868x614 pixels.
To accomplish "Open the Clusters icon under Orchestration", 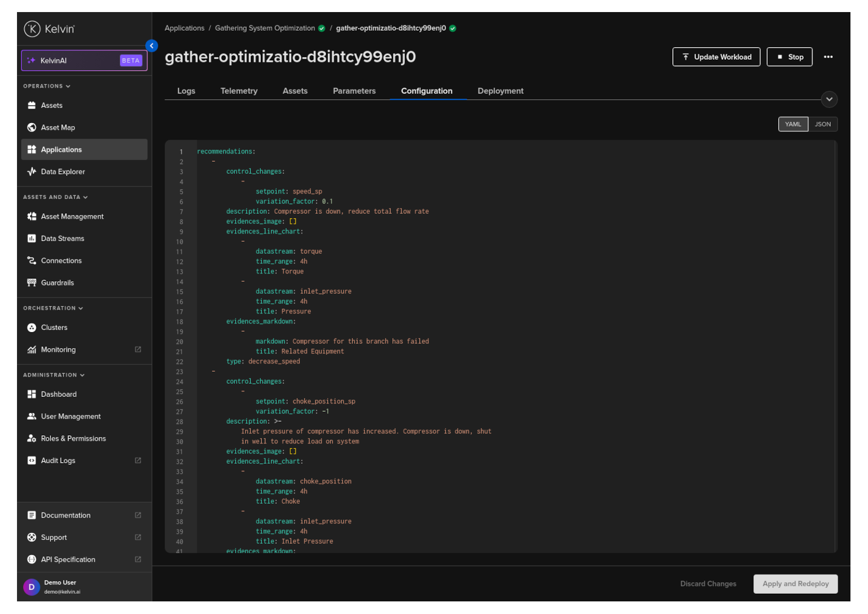I will click(x=32, y=328).
